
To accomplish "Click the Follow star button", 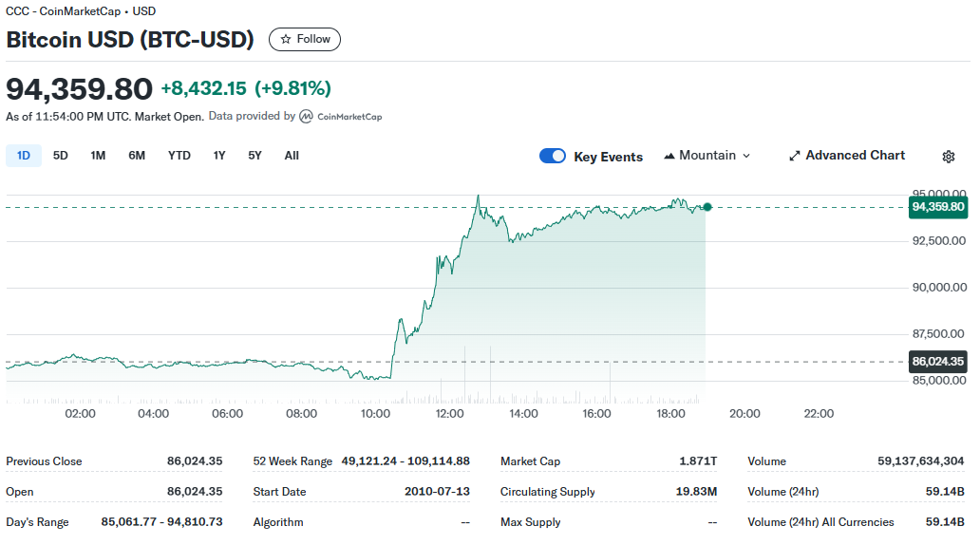I will click(305, 39).
